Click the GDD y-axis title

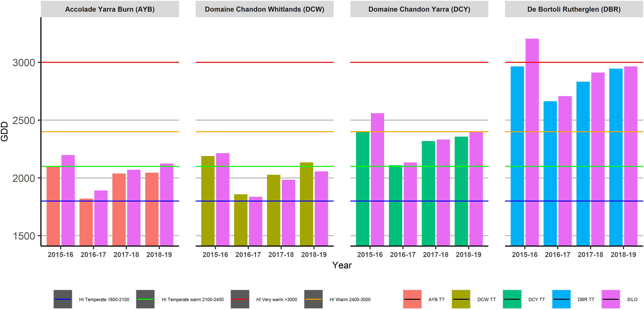4,131
